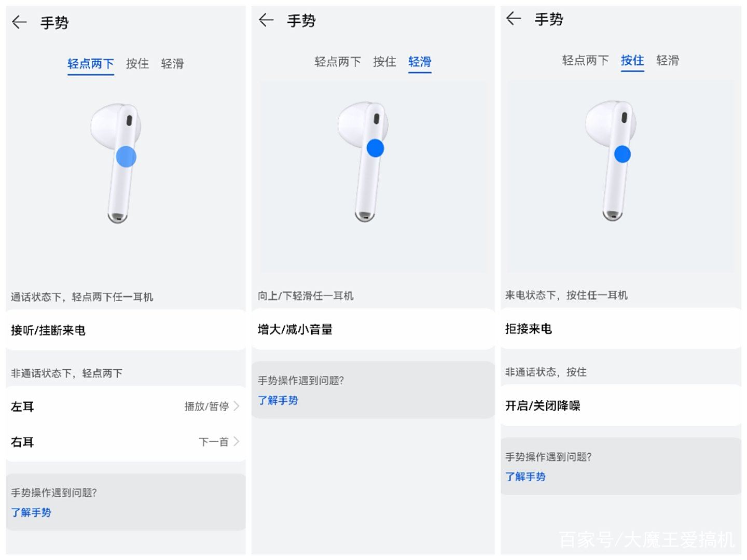747x560 pixels.
Task: Select 轻点两下 tab on left screen
Action: tap(91, 64)
